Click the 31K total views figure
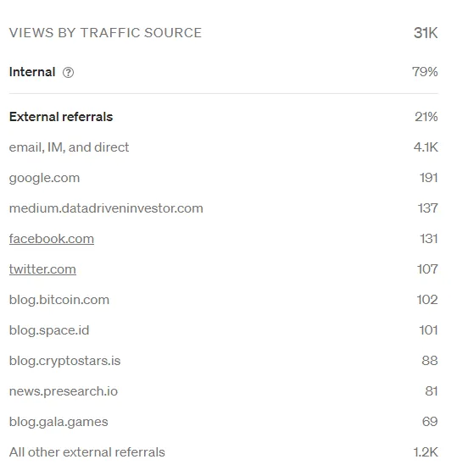This screenshot has height=476, width=457. pyautogui.click(x=426, y=33)
